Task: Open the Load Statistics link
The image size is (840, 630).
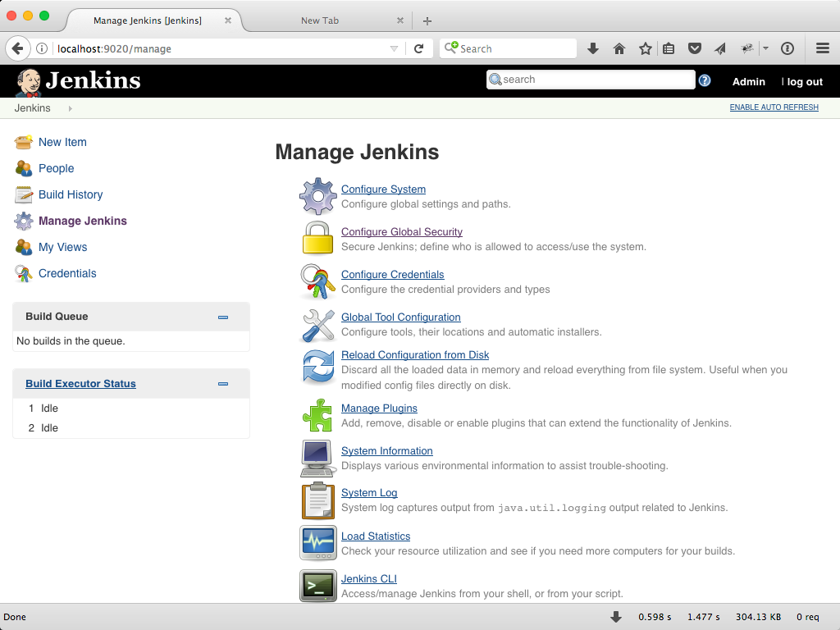Action: pos(376,536)
